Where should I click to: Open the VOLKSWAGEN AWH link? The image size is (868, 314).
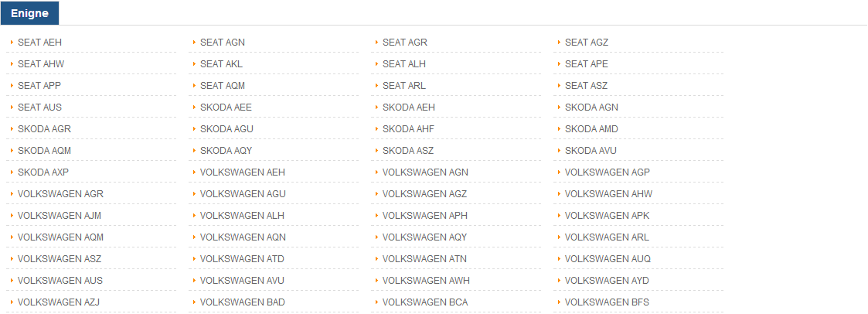coord(426,281)
